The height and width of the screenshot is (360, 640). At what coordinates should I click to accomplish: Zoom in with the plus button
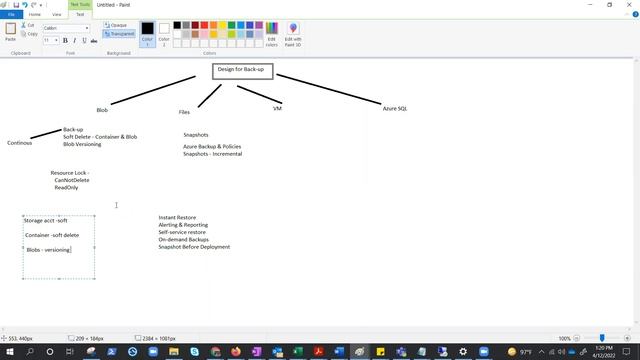point(627,338)
